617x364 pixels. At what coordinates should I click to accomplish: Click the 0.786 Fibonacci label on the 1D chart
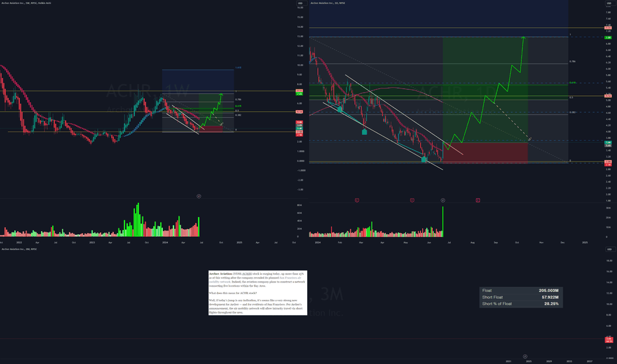pos(572,62)
